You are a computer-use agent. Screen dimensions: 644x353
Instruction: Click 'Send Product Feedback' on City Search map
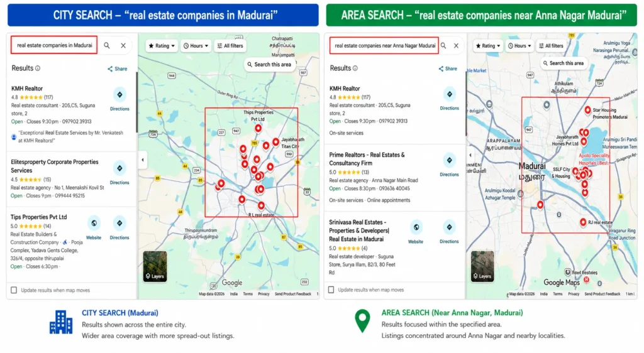(293, 294)
